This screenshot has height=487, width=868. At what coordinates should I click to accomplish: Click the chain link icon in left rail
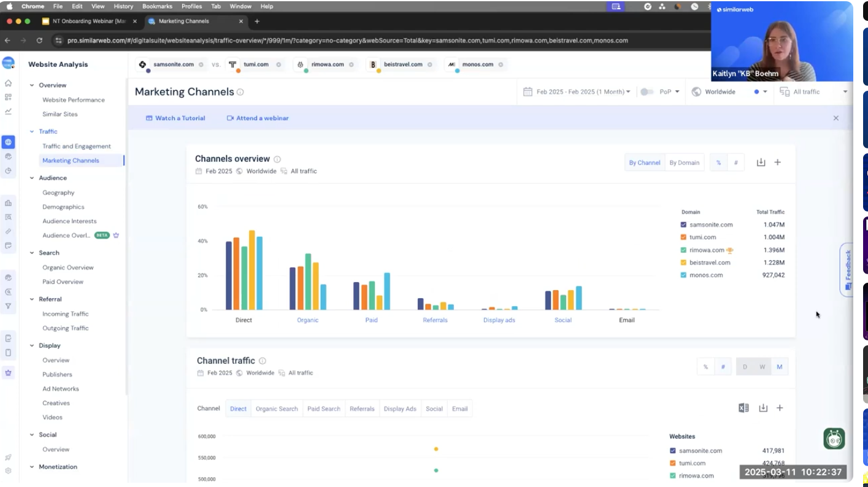tap(8, 231)
